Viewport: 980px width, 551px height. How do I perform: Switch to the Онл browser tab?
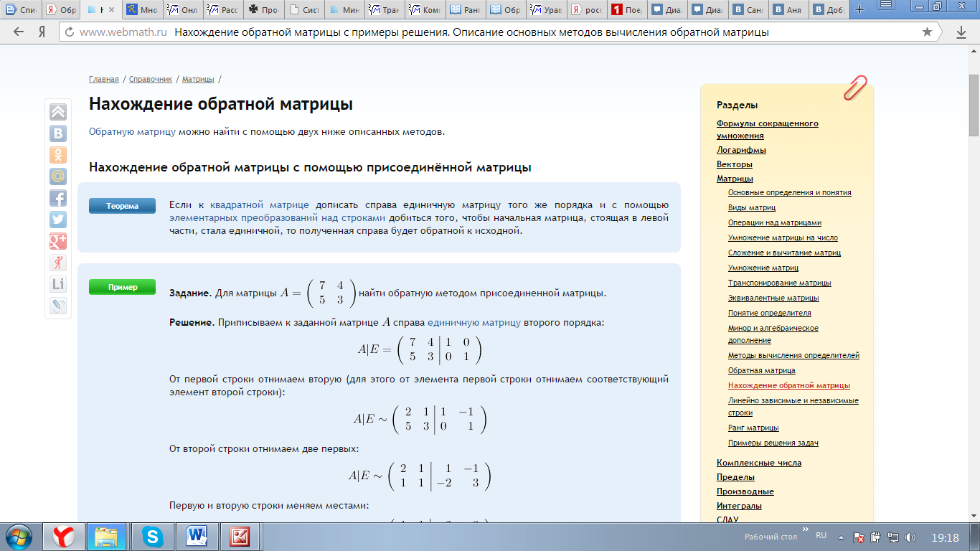[184, 10]
